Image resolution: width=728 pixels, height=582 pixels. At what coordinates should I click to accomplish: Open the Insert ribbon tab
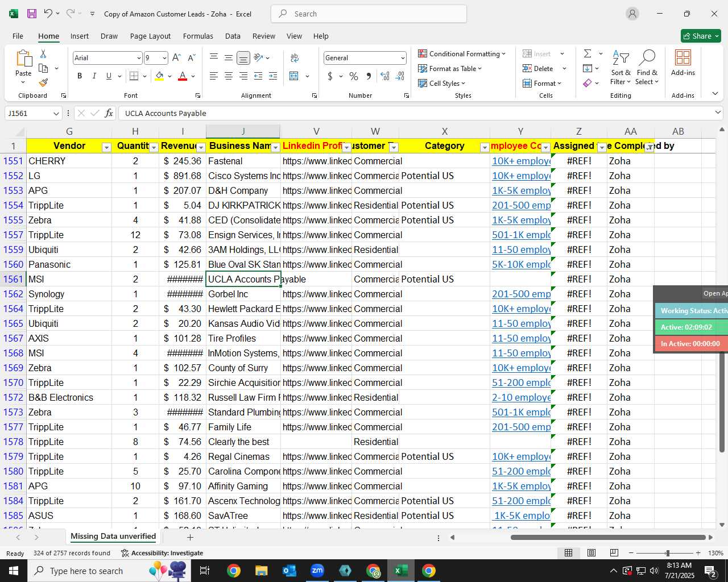(80, 36)
